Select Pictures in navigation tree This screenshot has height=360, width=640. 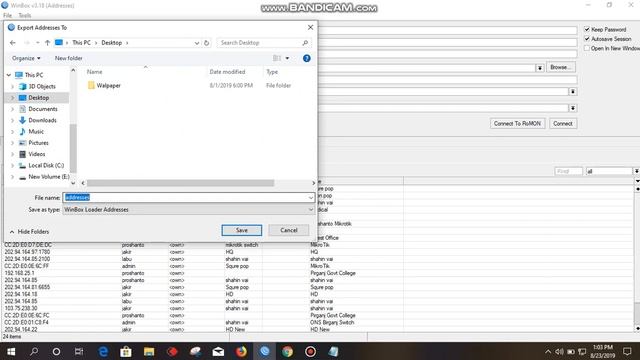(x=38, y=143)
